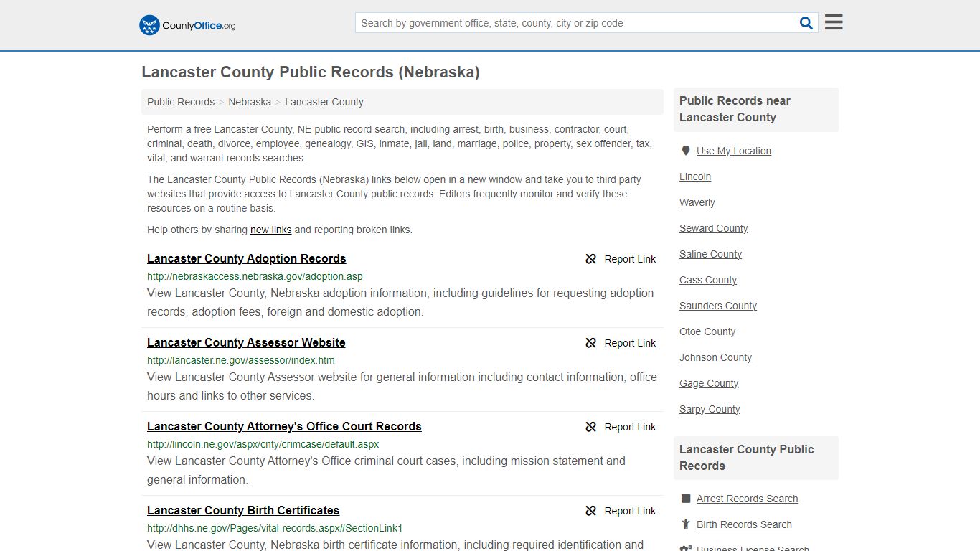Open Lancaster County Birth Certificates title

coord(243,510)
